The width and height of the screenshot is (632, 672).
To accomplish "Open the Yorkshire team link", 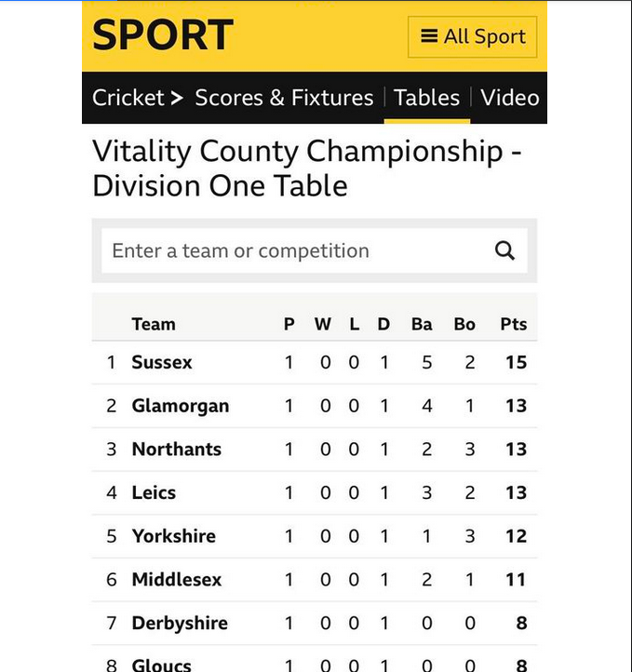I will click(173, 536).
